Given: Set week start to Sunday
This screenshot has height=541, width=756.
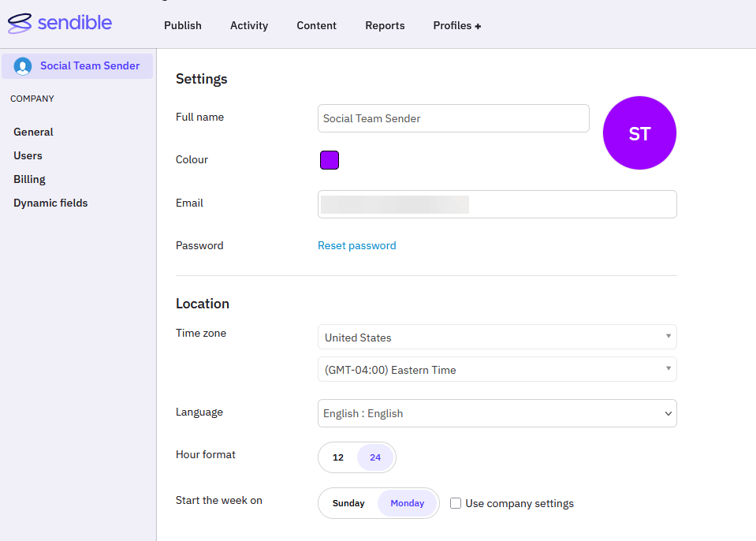Looking at the screenshot, I should click(x=348, y=503).
